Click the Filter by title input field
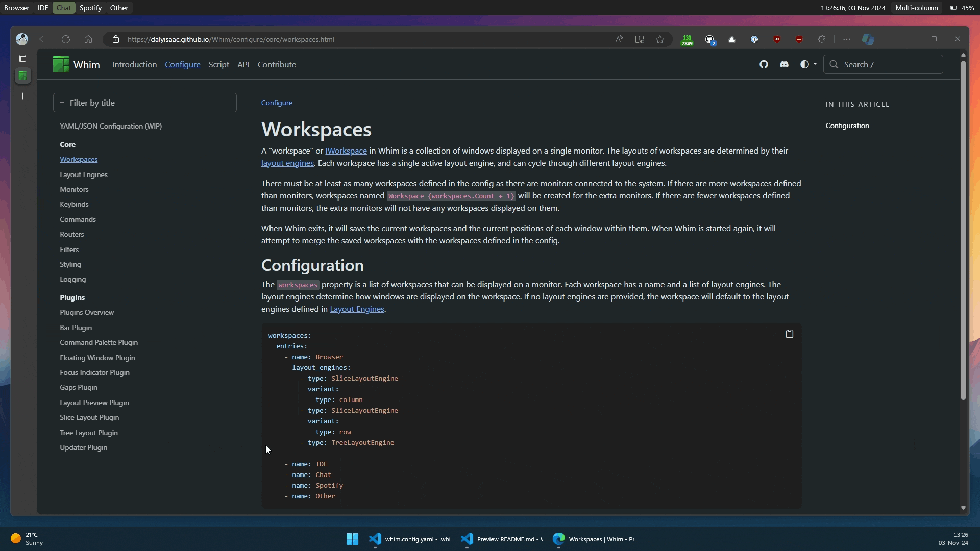980x551 pixels. pos(145,102)
